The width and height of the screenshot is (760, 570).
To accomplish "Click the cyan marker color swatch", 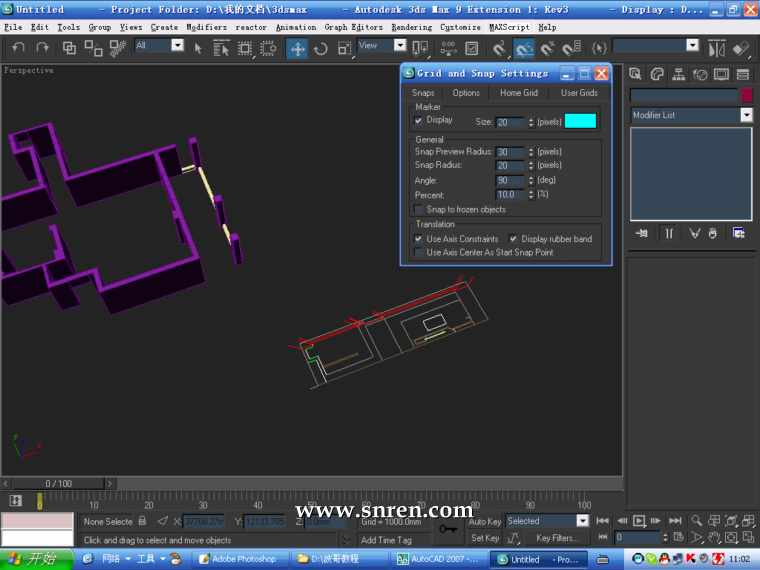I will 580,121.
